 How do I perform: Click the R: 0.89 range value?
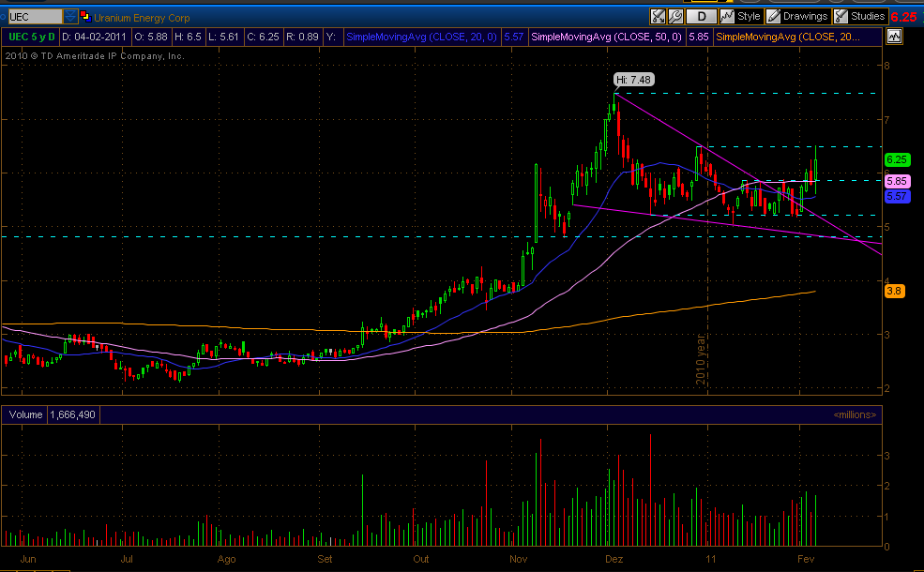pyautogui.click(x=302, y=37)
